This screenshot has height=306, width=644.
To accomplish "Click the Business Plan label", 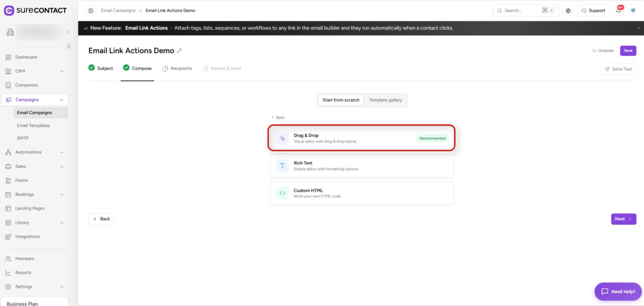I will pos(22,303).
